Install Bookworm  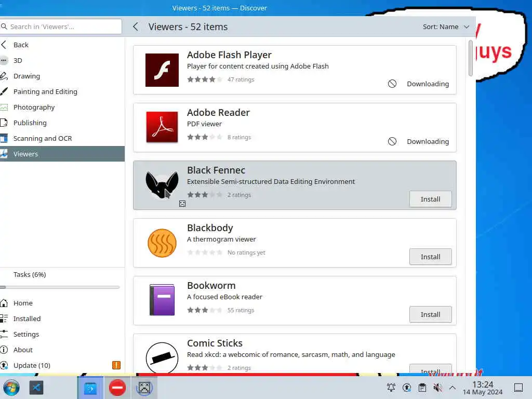pos(430,314)
